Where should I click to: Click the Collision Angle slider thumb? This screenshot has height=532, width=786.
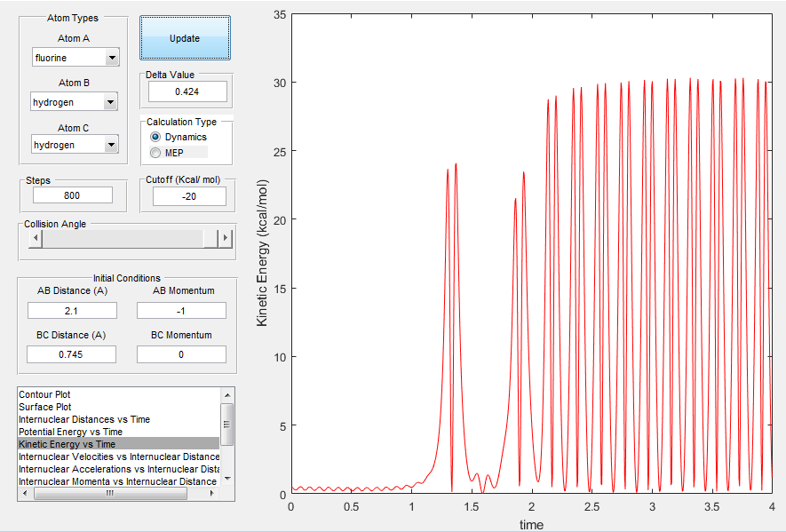[210, 239]
